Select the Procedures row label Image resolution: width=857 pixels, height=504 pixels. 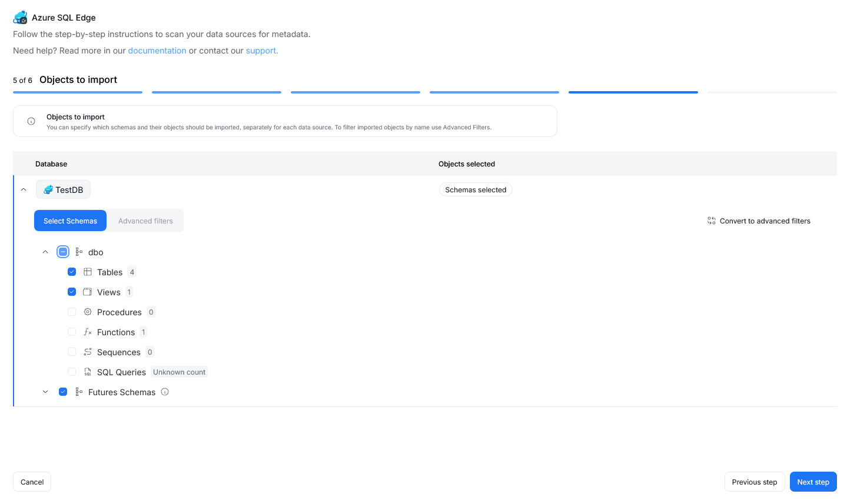coord(119,312)
